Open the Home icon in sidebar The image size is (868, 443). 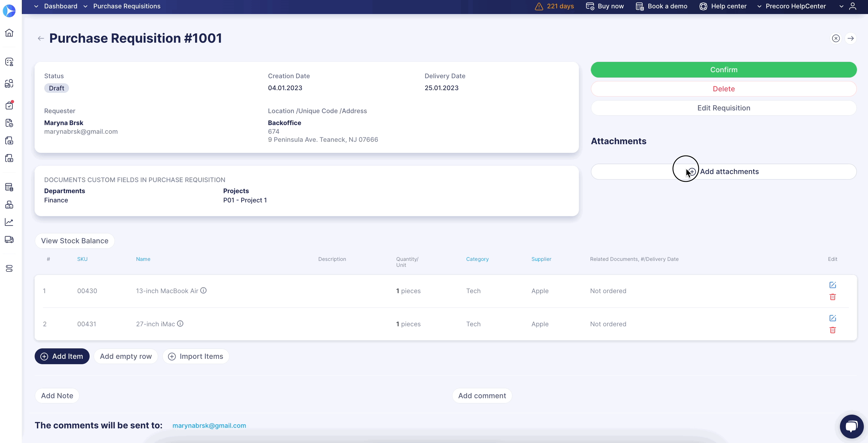click(9, 33)
